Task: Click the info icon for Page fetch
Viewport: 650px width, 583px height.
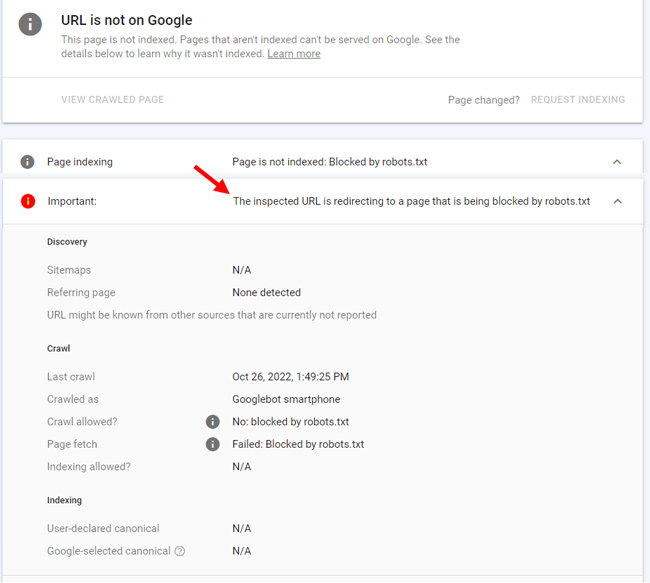Action: [213, 444]
